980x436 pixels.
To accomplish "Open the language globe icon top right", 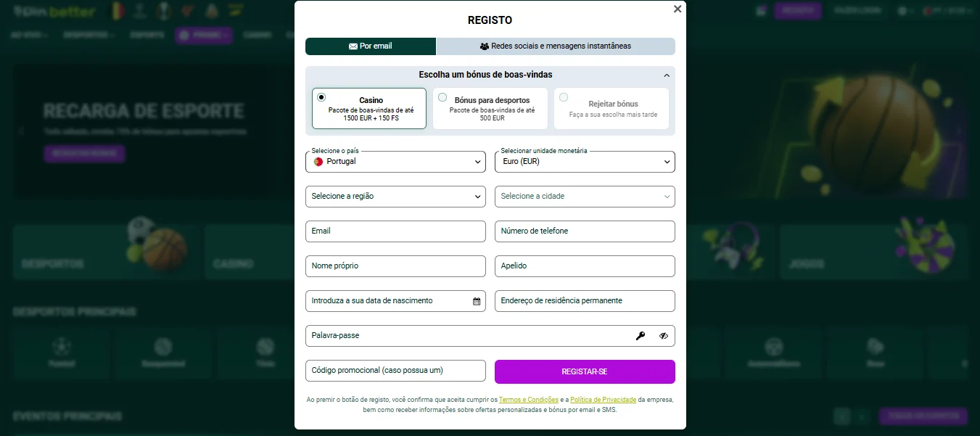I will tap(902, 11).
